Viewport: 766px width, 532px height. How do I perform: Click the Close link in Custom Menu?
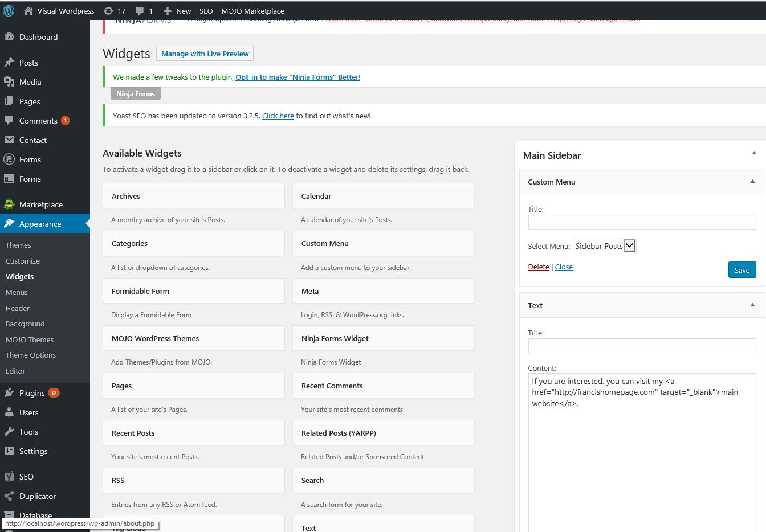point(564,267)
